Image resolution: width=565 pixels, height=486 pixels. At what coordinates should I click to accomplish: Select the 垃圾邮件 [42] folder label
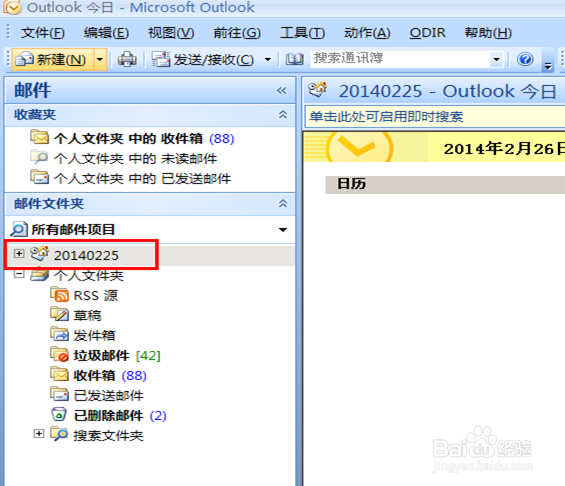[117, 356]
